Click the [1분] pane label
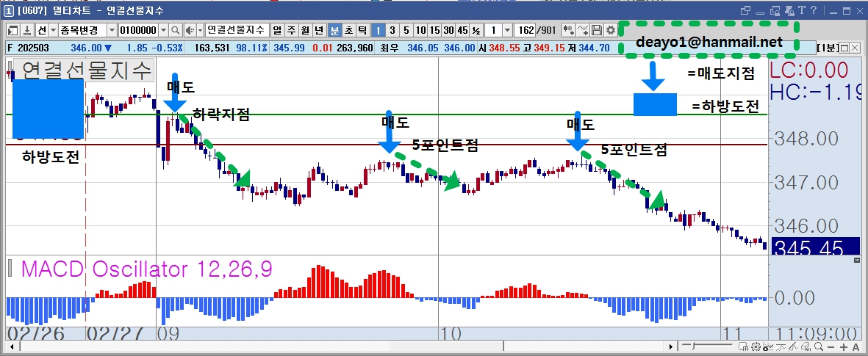The width and height of the screenshot is (868, 356). pyautogui.click(x=828, y=48)
